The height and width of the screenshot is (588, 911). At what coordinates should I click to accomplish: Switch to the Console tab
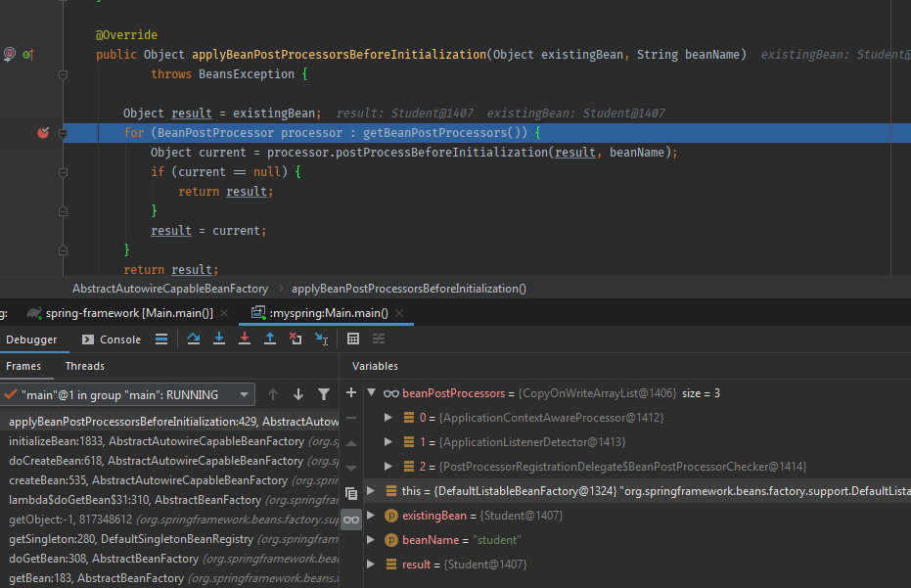112,339
